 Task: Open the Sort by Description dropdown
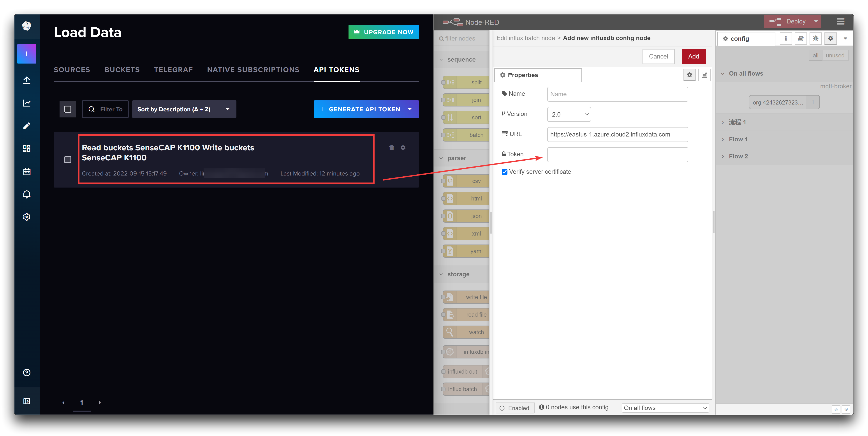click(184, 109)
